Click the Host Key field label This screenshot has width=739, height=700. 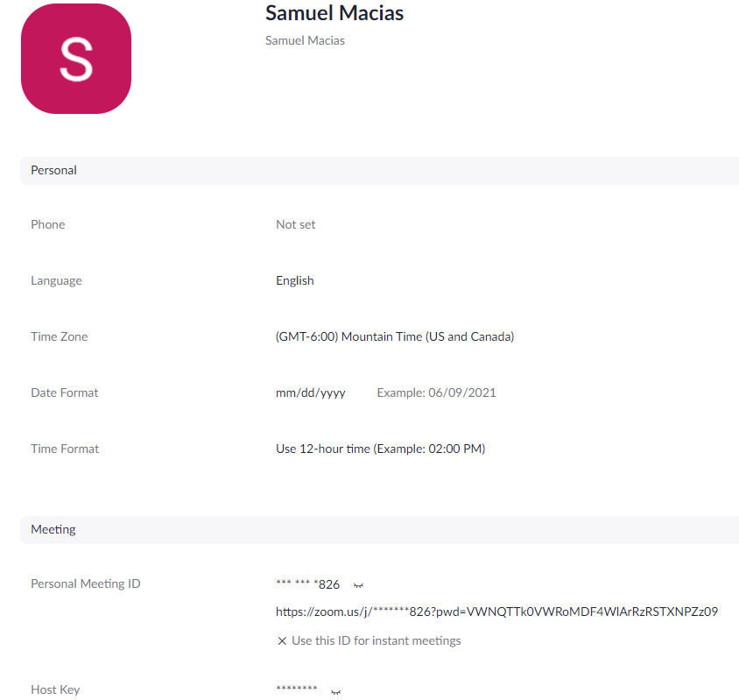click(x=55, y=689)
